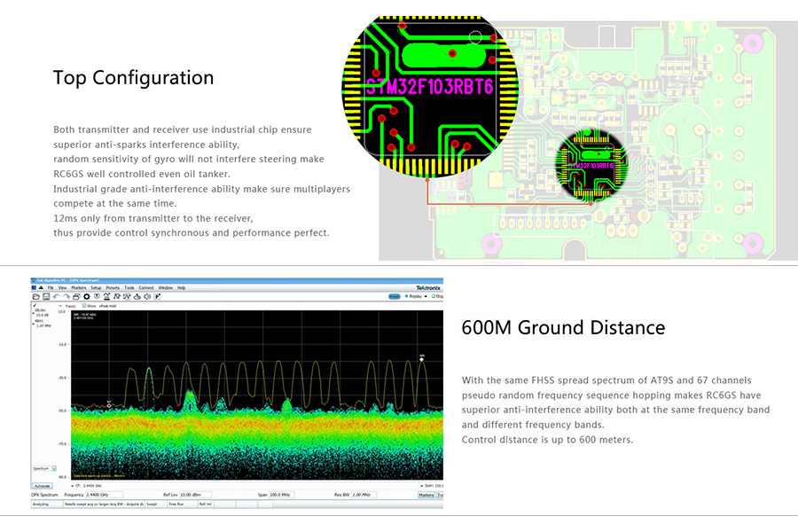Click the analysis toolbar icon after the antenna
The width and height of the screenshot is (798, 532).
[117, 297]
